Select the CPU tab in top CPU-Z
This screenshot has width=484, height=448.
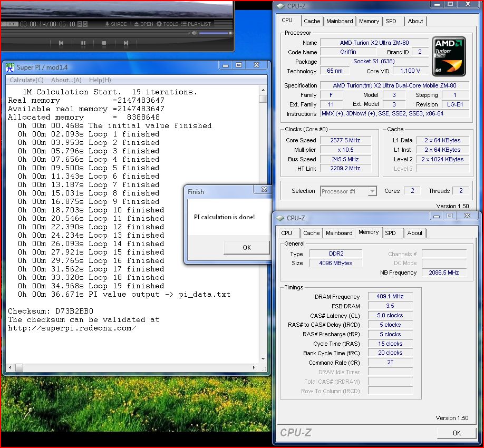[287, 21]
